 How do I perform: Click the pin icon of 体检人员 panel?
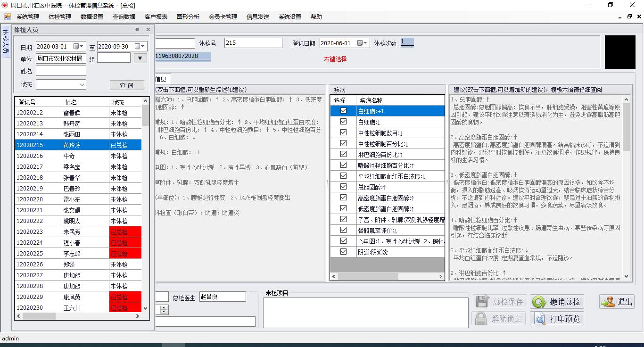[138, 29]
